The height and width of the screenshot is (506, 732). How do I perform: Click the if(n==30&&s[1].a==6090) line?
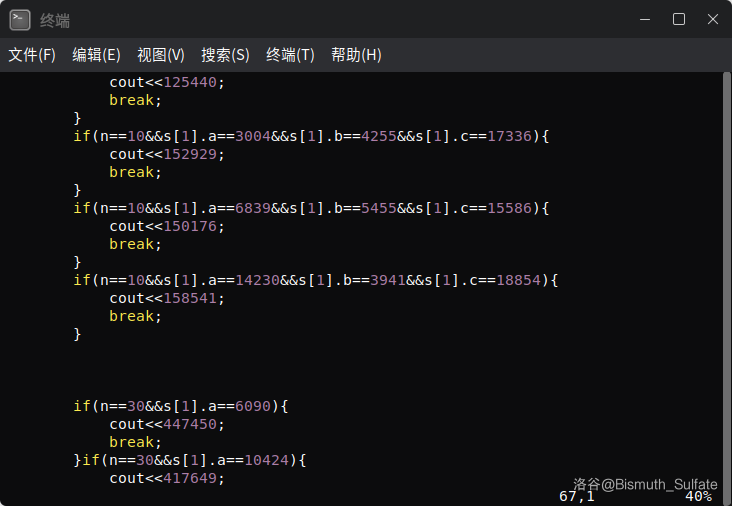(180, 406)
